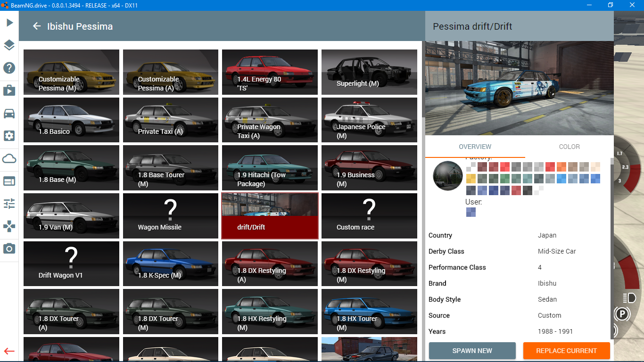Choose the Private Wagon Taxi (A) tile
The image size is (644, 362).
click(x=270, y=120)
